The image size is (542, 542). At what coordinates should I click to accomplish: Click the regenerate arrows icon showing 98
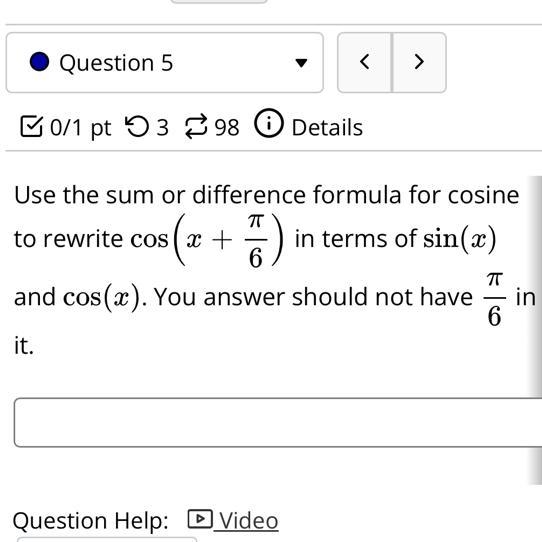point(196,127)
